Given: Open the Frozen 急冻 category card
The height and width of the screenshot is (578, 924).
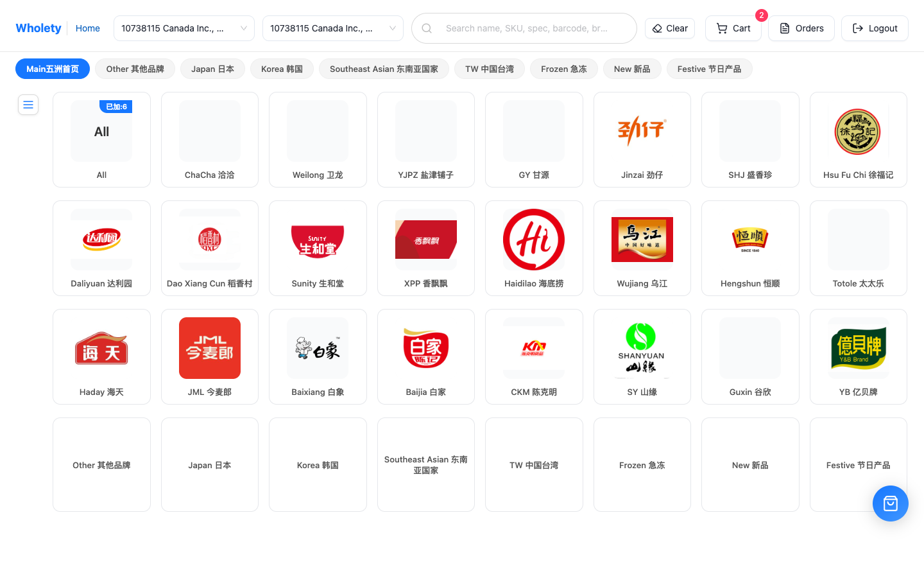Looking at the screenshot, I should 642,465.
